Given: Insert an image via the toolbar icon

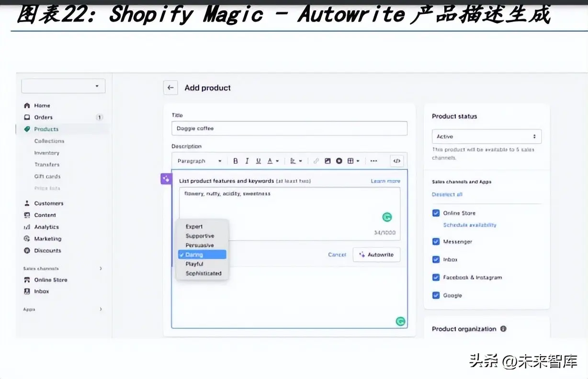Looking at the screenshot, I should click(x=328, y=161).
